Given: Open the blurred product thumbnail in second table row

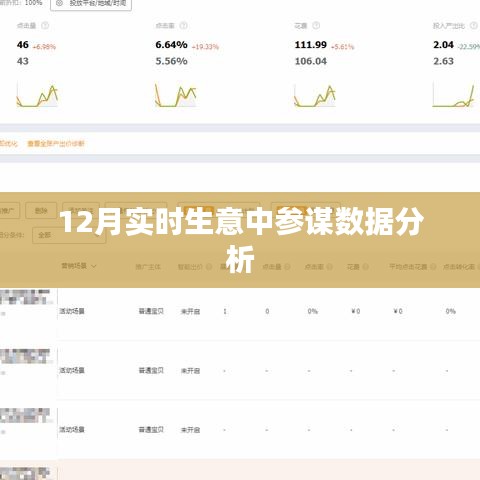Looking at the screenshot, I should coord(25,356).
